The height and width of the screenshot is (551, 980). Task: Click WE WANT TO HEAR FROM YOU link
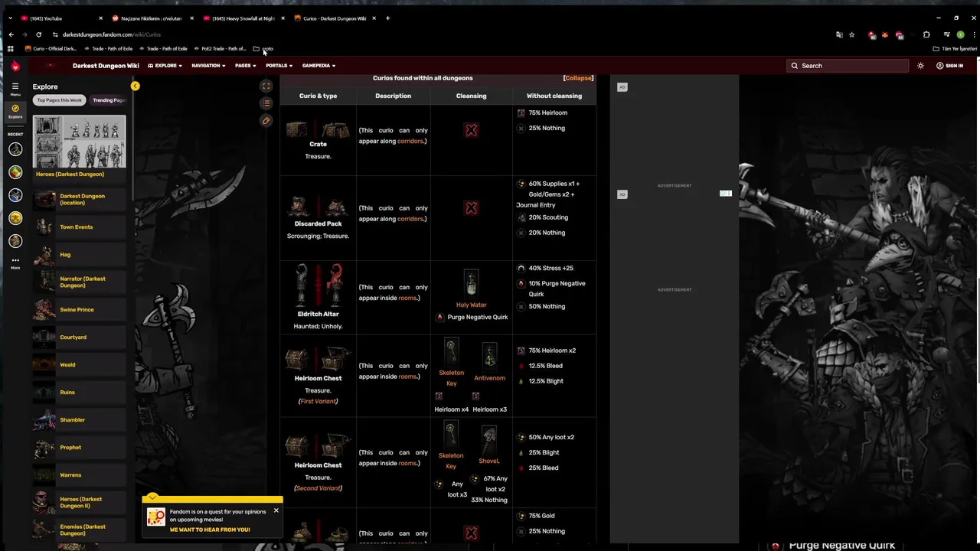pos(210,530)
